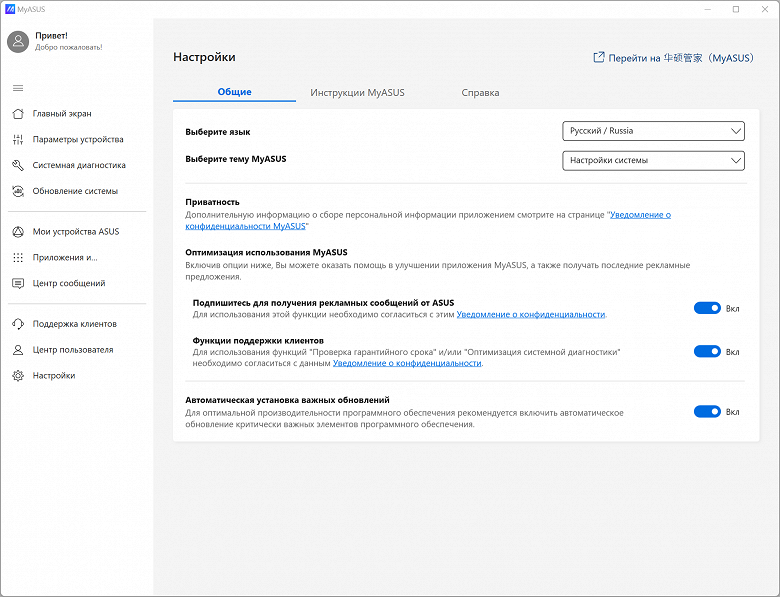Toggle Функции поддержки клиентов switch
The width and height of the screenshot is (780, 597).
point(707,351)
